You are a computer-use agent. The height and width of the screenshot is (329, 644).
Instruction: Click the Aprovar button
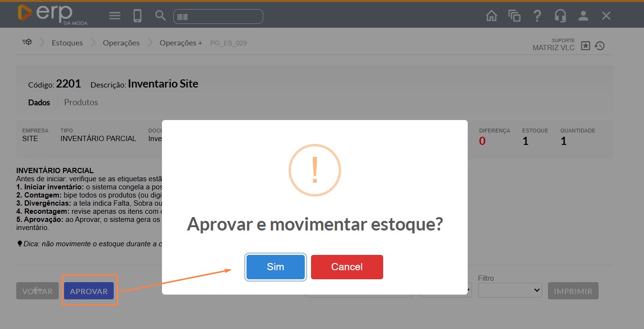89,291
